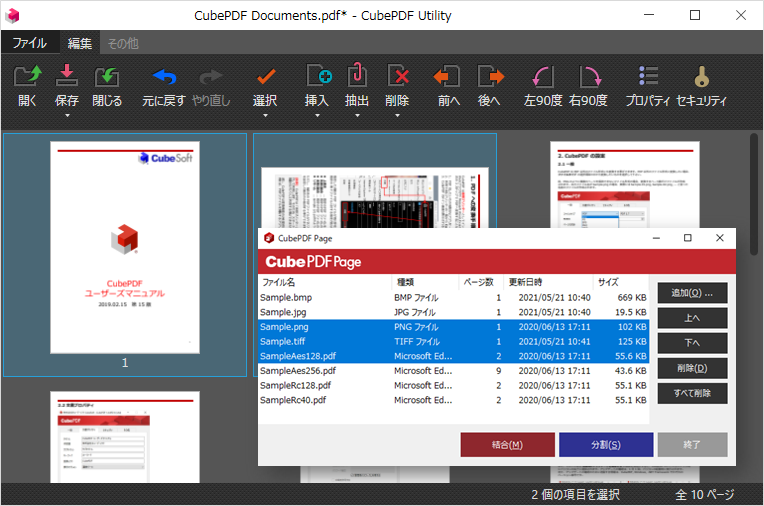764x506 pixels.
Task: Click the 挿入 (Insert) page icon
Action: [319, 76]
